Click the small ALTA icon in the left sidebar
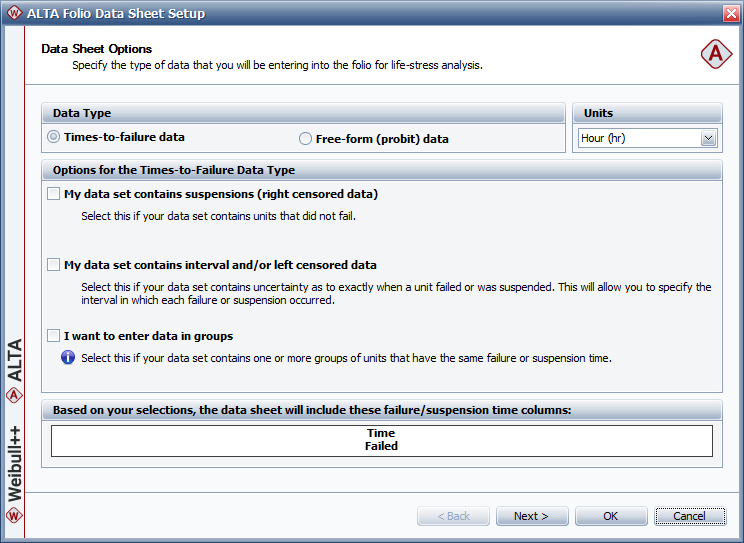Screen dimensions: 744x543 (13, 394)
